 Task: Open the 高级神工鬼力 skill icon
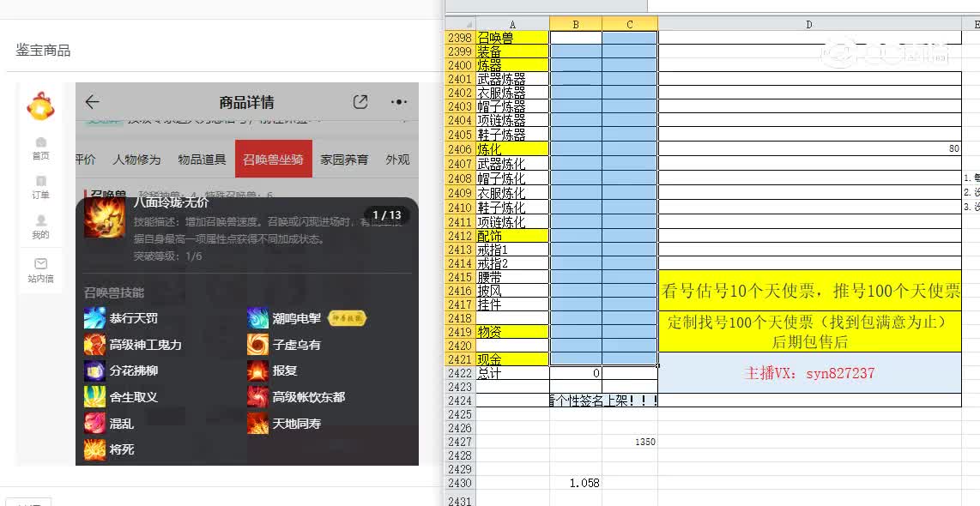point(96,343)
